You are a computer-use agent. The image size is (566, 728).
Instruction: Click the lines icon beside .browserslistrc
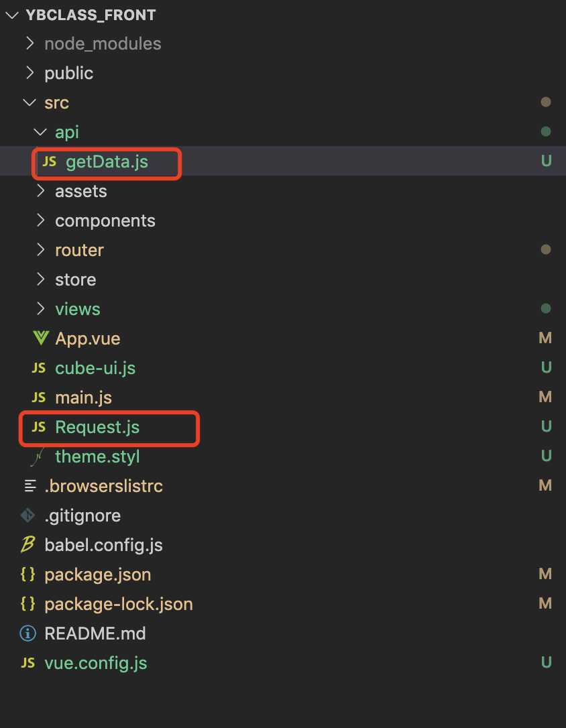[x=30, y=485]
